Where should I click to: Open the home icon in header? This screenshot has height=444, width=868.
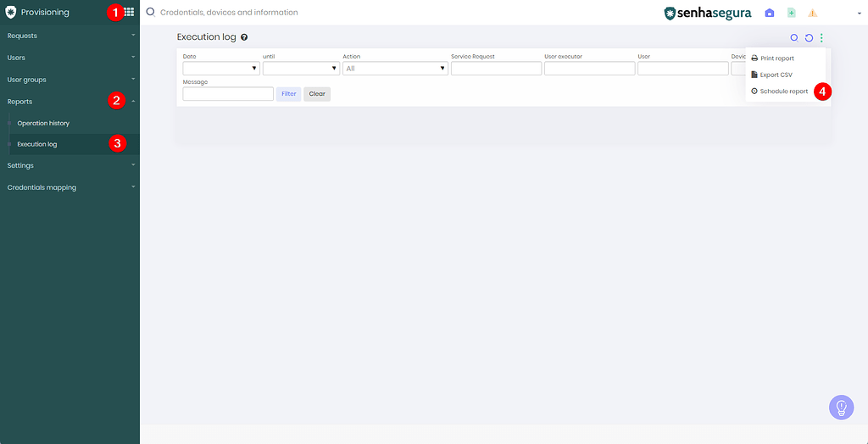tap(770, 13)
